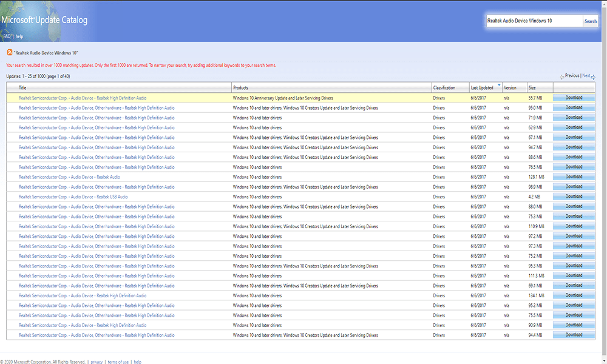This screenshot has height=364, width=607.
Task: Open the FAQ link in the header
Action: click(x=7, y=36)
